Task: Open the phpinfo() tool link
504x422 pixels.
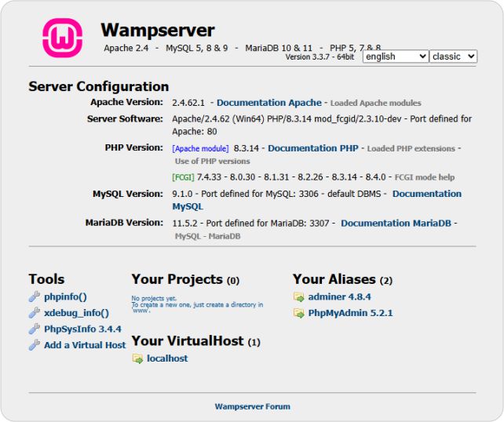Action: [x=66, y=296]
